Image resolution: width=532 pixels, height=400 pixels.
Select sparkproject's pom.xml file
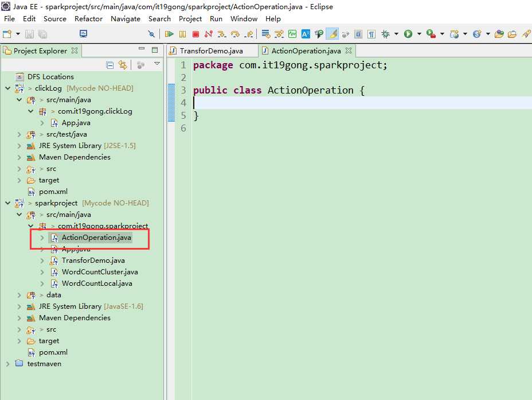(53, 352)
